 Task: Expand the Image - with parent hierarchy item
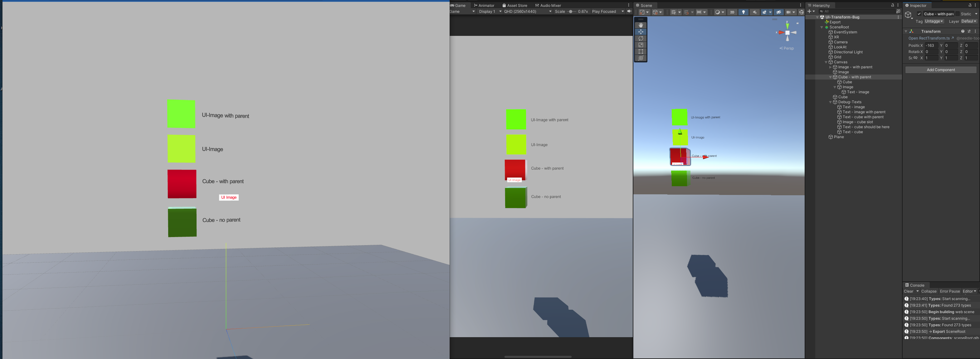point(831,67)
